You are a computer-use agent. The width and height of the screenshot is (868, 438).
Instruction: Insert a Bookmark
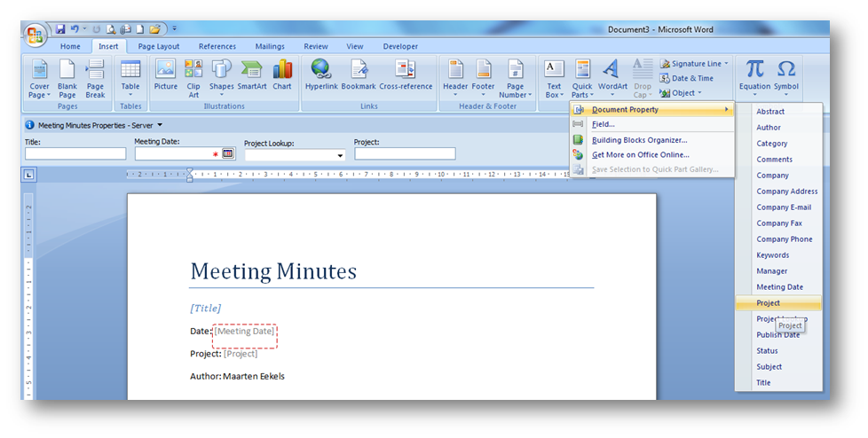click(359, 74)
